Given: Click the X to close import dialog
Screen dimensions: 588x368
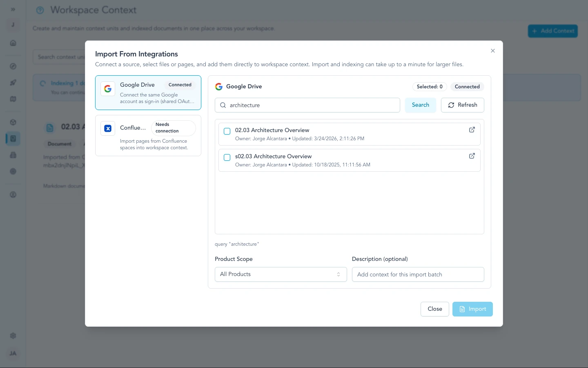Looking at the screenshot, I should (492, 51).
